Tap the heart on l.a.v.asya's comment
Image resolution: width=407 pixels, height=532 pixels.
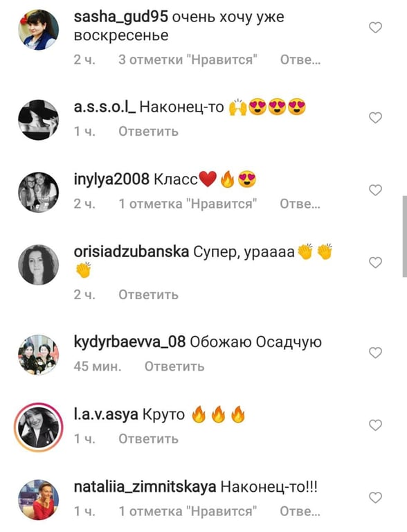375,425
